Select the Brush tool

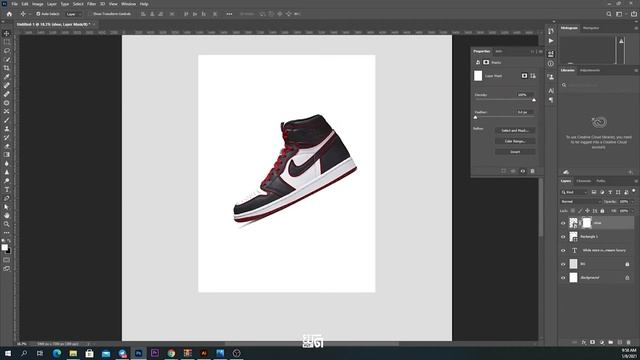coord(7,120)
